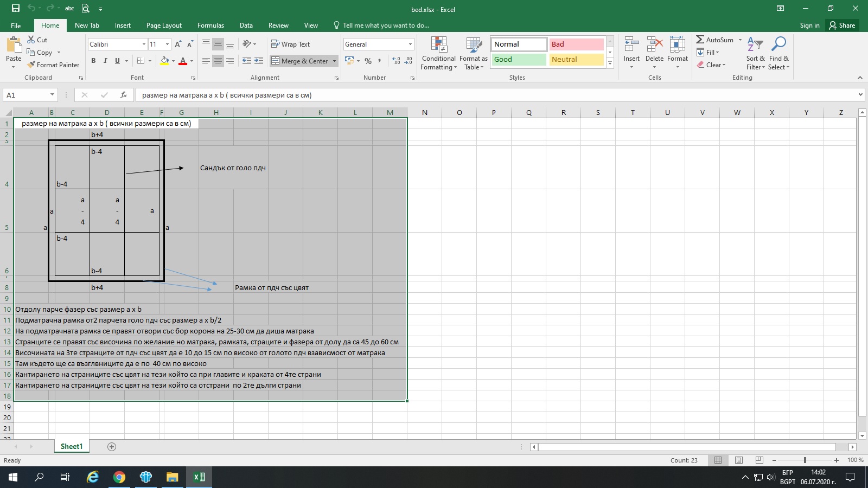
Task: Open the font name Calibri dropdown
Action: (144, 44)
